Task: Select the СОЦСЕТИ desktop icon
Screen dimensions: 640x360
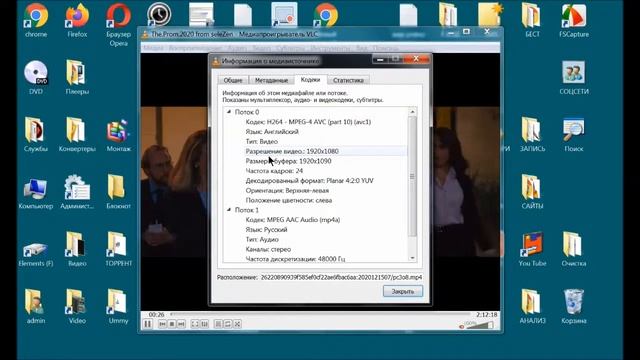Action: pos(574,78)
